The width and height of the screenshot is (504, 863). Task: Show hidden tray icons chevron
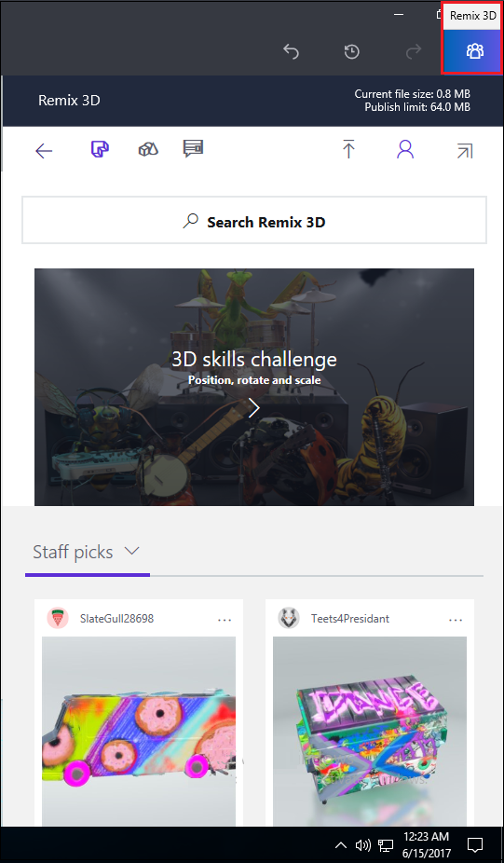(341, 845)
